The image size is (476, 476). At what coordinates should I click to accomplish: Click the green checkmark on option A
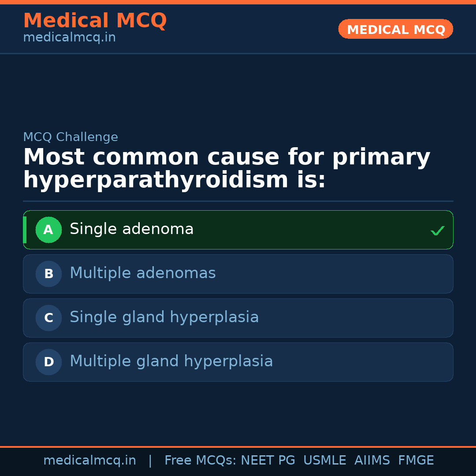437,231
